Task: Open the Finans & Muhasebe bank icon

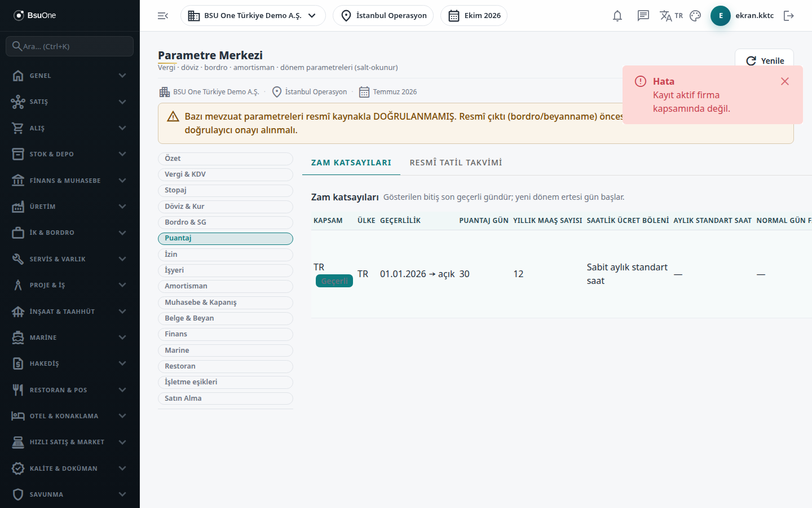Action: click(x=18, y=181)
